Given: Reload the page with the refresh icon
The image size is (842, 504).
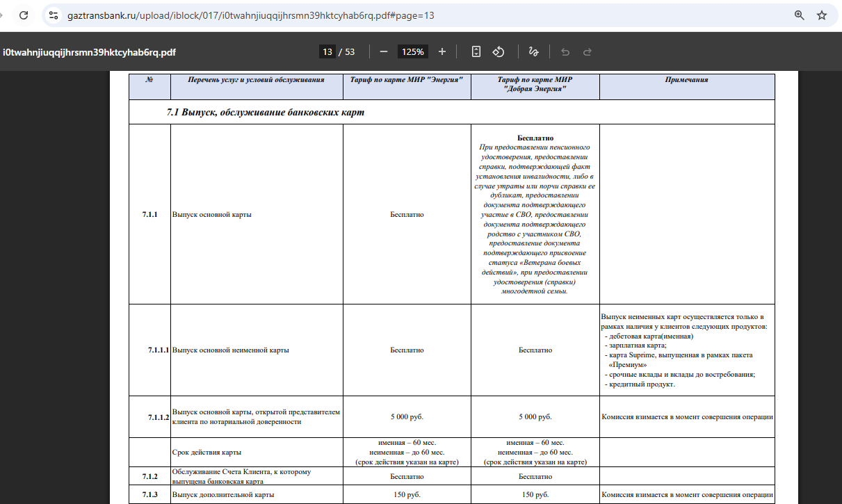Looking at the screenshot, I should pos(24,15).
